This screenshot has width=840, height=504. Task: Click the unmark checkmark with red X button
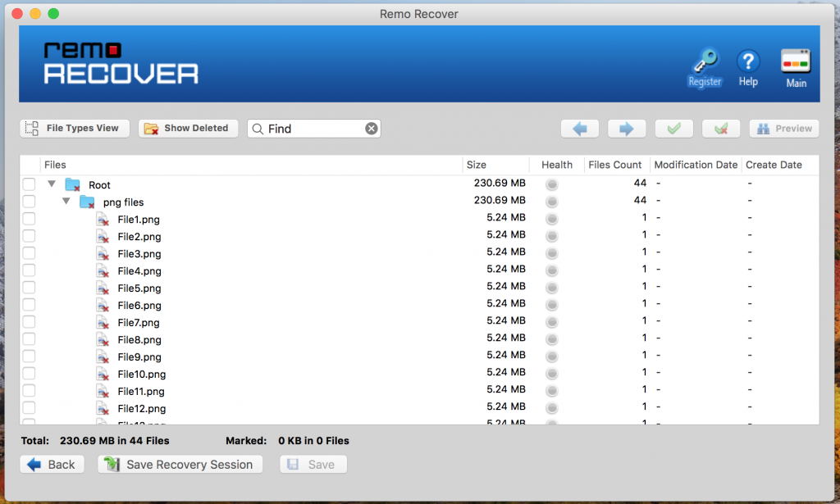(721, 129)
